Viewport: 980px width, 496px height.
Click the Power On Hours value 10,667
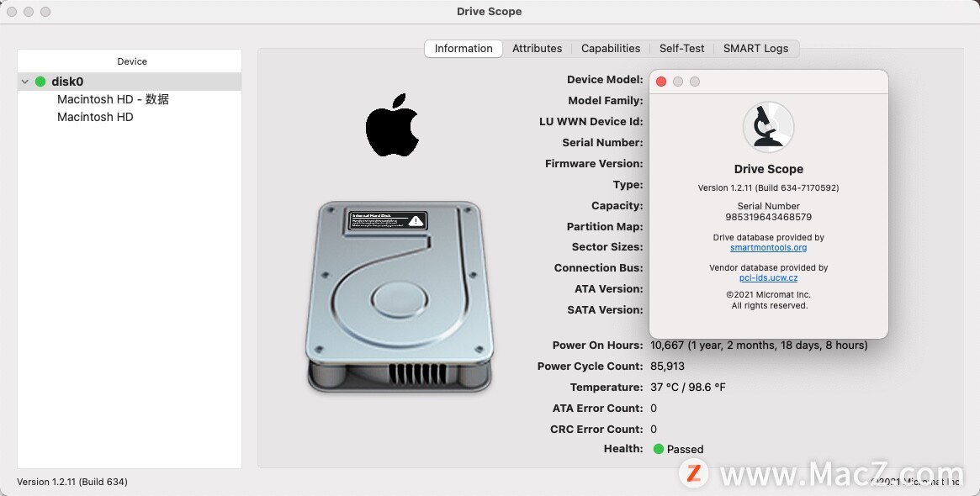(759, 345)
